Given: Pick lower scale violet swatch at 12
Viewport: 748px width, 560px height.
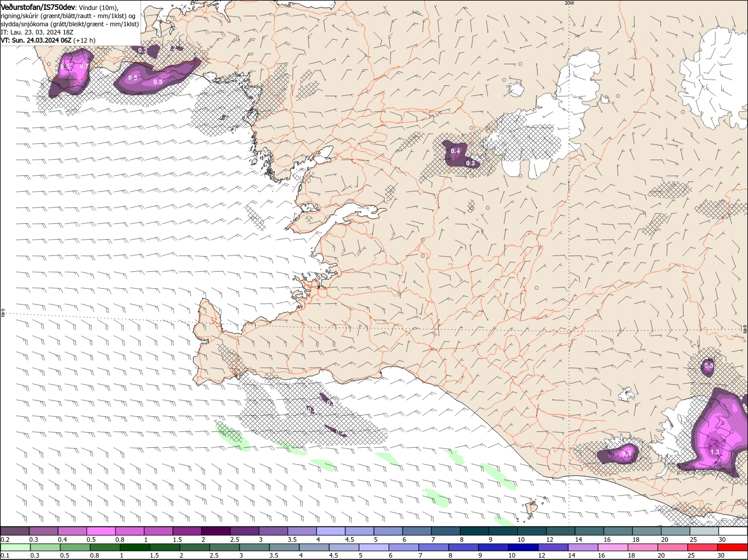Looking at the screenshot, I should click(x=552, y=548).
